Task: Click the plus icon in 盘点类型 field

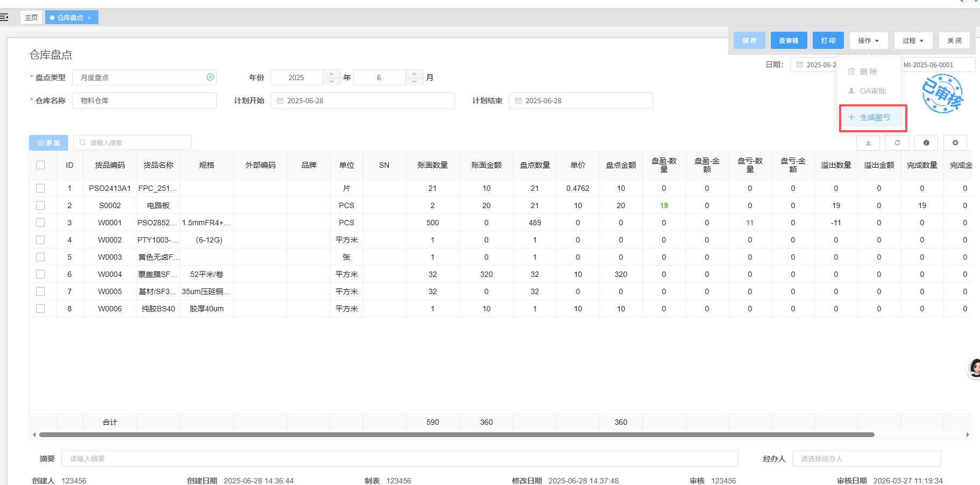Action: click(x=210, y=77)
